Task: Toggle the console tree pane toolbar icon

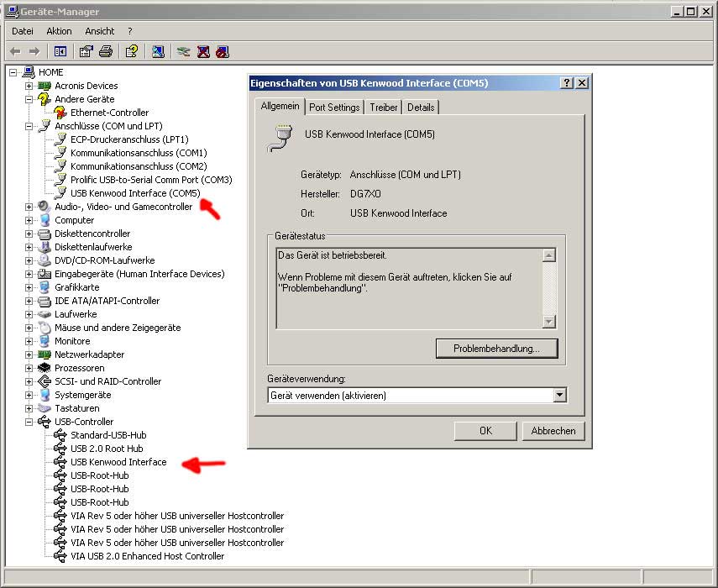Action: (60, 51)
